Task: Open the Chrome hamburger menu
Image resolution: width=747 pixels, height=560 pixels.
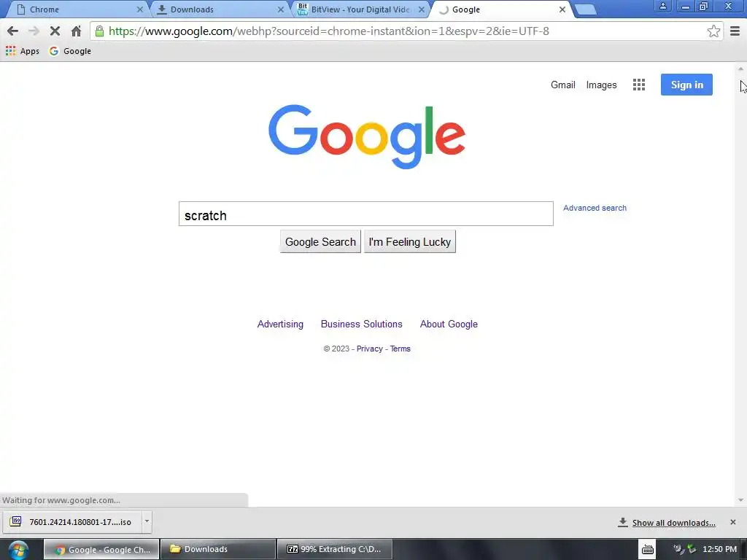Action: pyautogui.click(x=735, y=31)
